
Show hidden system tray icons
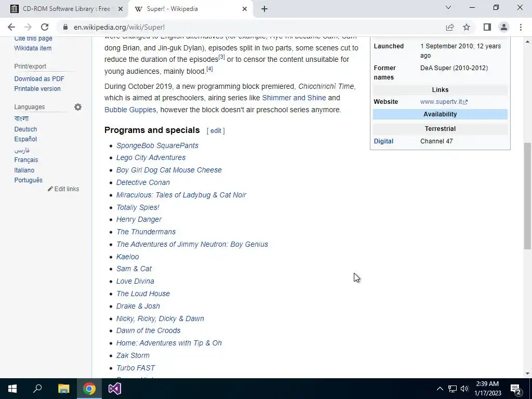pyautogui.click(x=440, y=389)
